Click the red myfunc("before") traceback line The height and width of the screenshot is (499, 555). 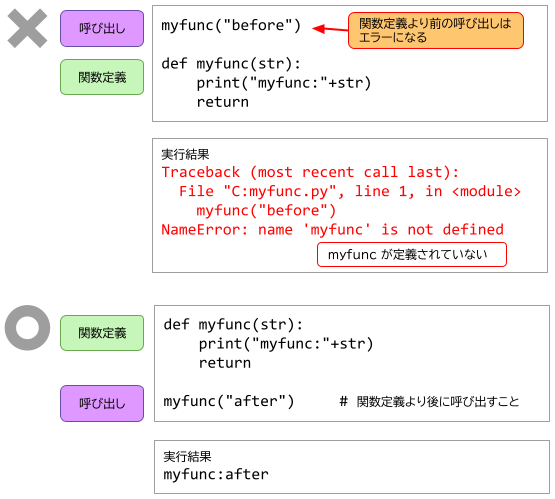(x=266, y=211)
